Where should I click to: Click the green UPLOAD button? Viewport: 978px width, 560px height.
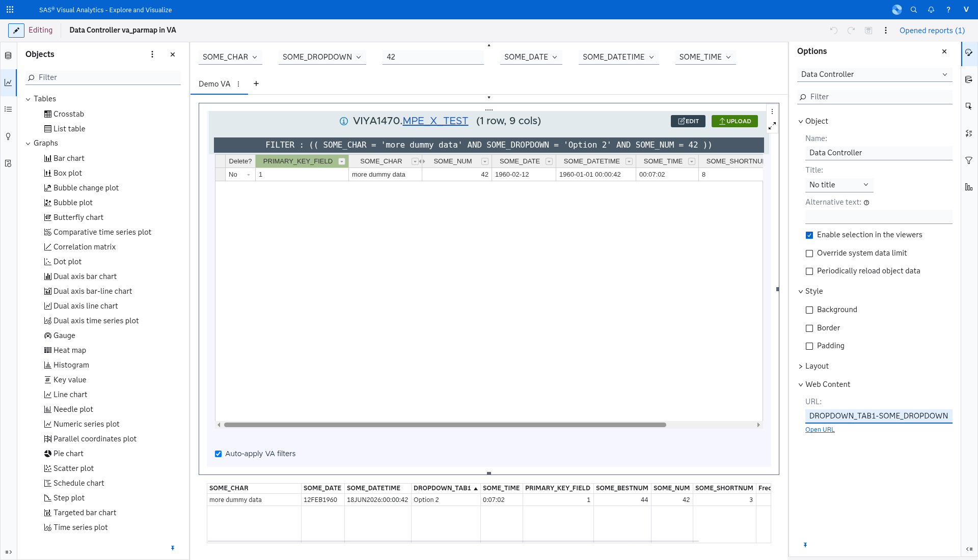pyautogui.click(x=735, y=121)
